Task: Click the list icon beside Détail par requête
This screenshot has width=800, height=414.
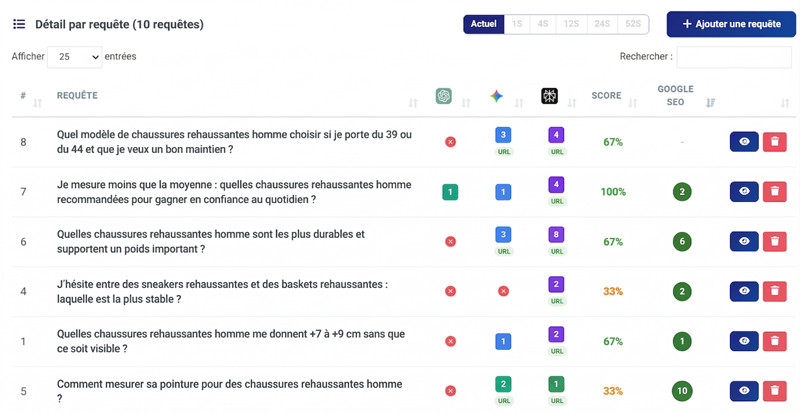Action: pyautogui.click(x=19, y=24)
